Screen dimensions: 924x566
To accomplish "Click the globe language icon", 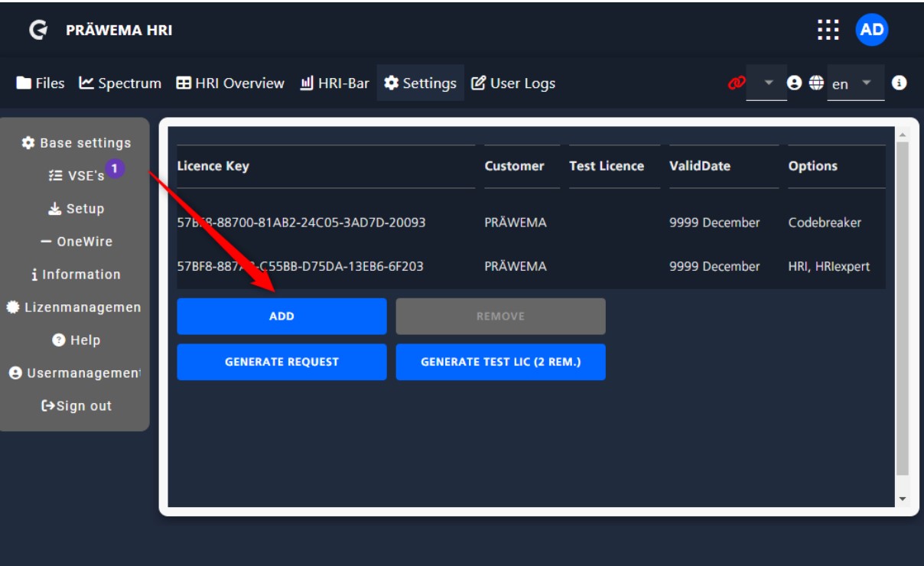I will pyautogui.click(x=816, y=83).
